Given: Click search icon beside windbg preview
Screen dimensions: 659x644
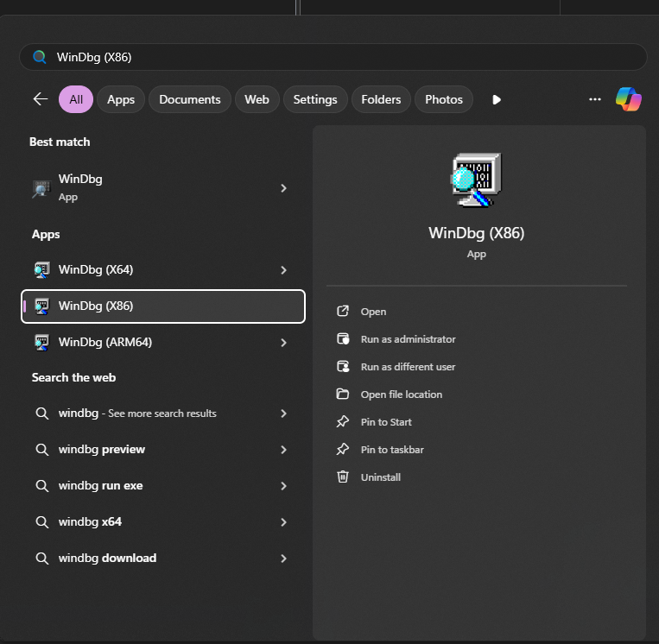Looking at the screenshot, I should (x=41, y=450).
